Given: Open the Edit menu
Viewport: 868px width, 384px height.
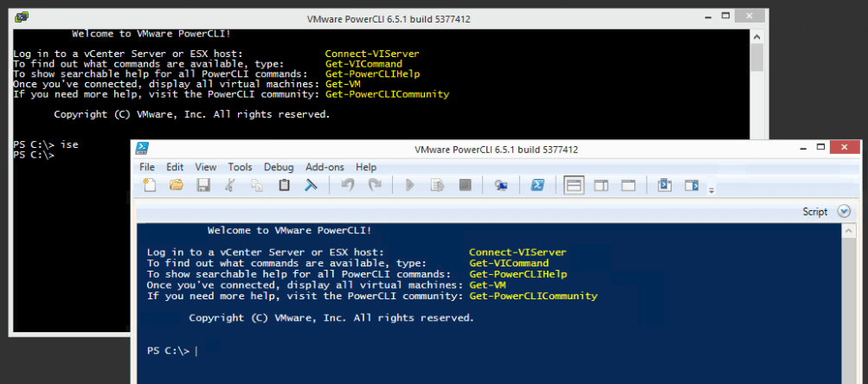Looking at the screenshot, I should click(x=175, y=167).
